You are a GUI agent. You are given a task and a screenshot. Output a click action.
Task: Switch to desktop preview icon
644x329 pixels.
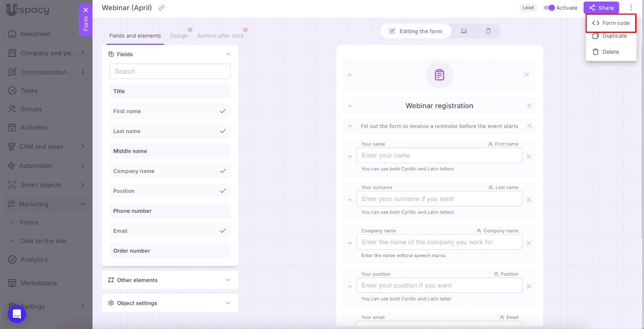coord(464,31)
